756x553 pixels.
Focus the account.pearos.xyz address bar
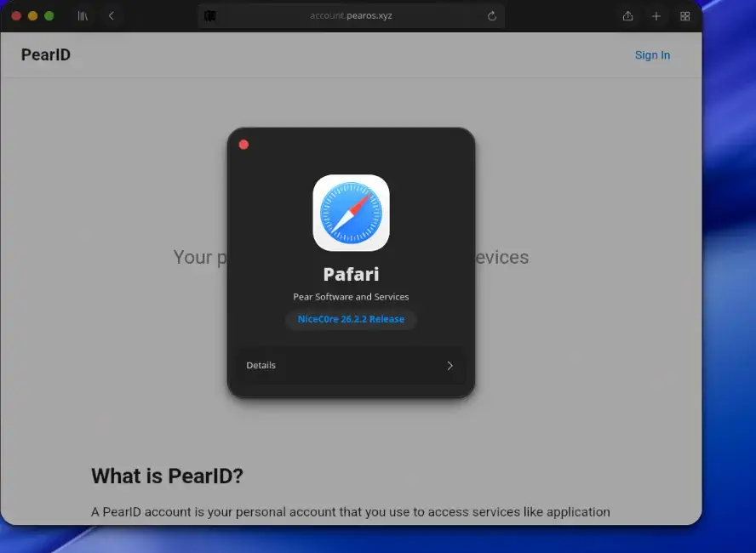[x=351, y=16]
